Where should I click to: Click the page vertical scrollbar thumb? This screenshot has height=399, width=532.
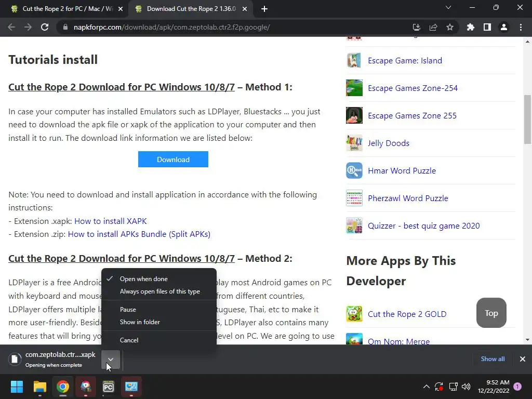point(527,119)
